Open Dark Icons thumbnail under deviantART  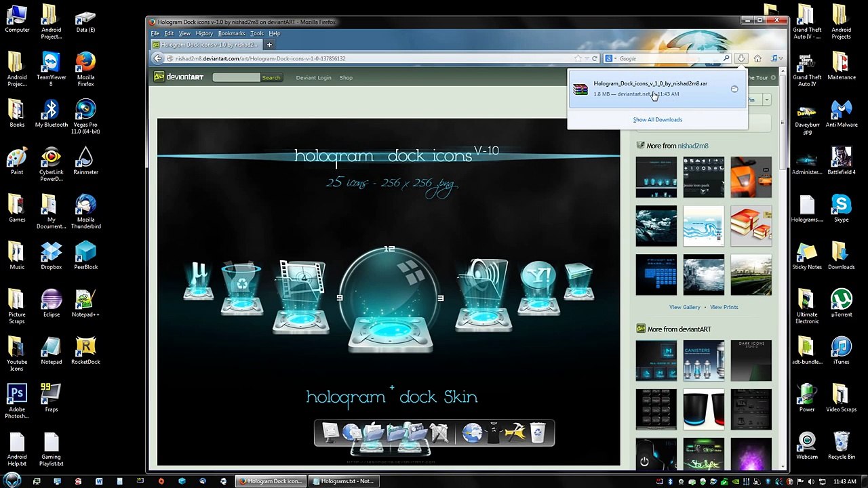click(x=751, y=361)
